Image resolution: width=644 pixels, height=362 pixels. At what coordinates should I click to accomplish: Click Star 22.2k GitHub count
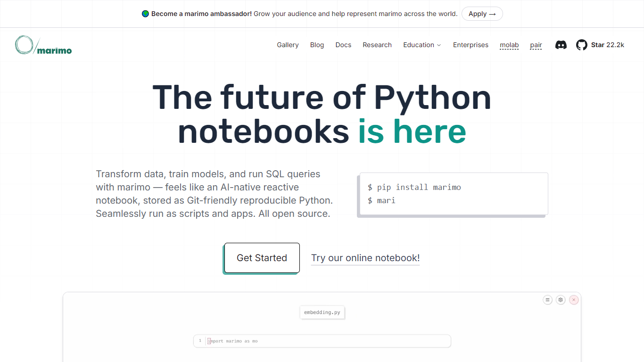(607, 45)
